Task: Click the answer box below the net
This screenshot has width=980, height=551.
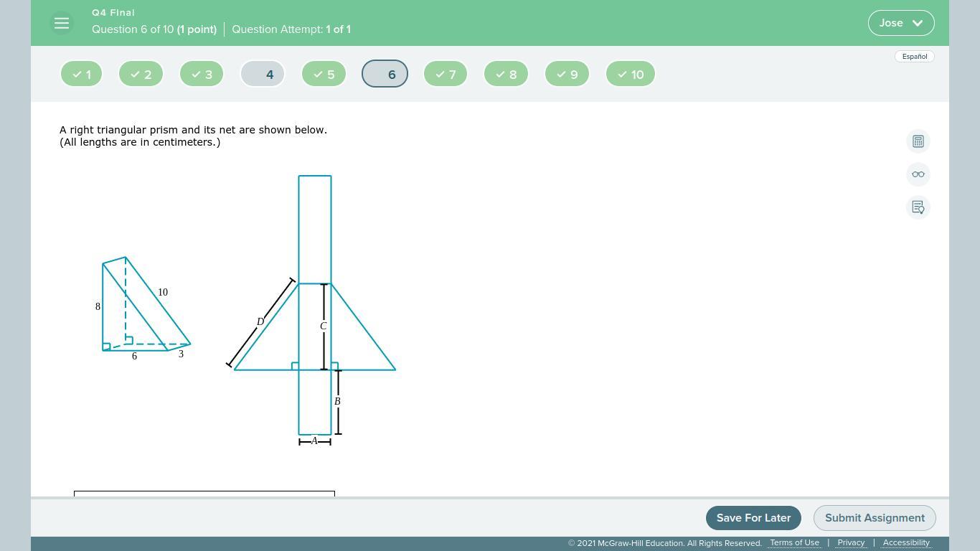Action: coord(204,494)
